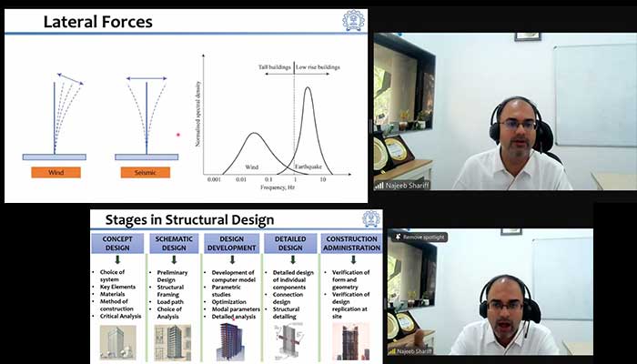Click green arrow under Design Development

click(234, 260)
